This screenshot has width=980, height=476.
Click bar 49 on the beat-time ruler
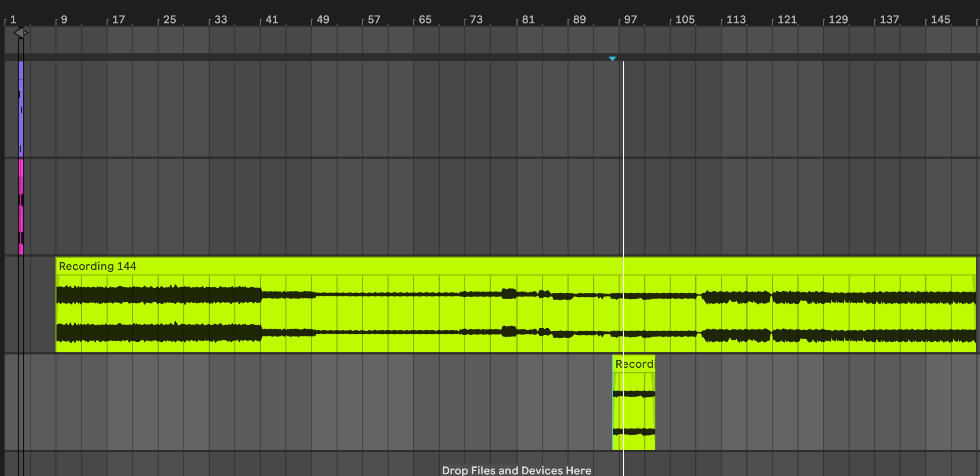(x=323, y=19)
